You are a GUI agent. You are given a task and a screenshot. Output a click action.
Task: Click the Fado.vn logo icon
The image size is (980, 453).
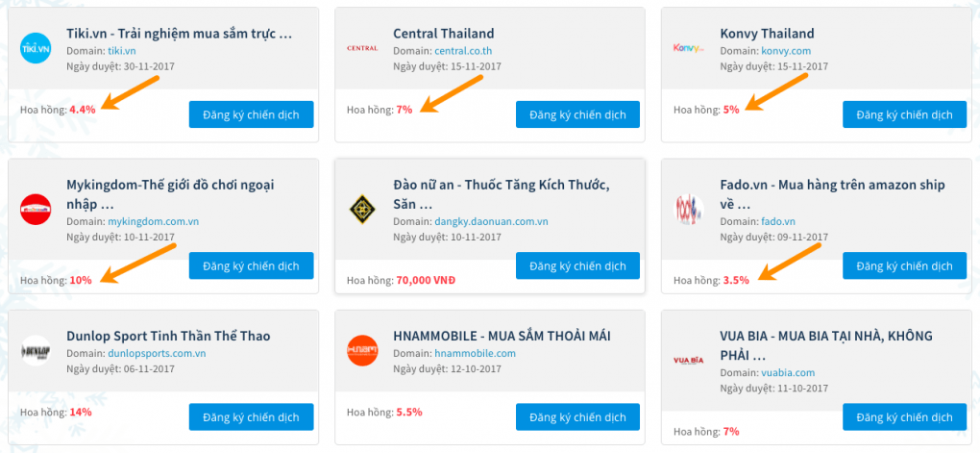point(689,209)
